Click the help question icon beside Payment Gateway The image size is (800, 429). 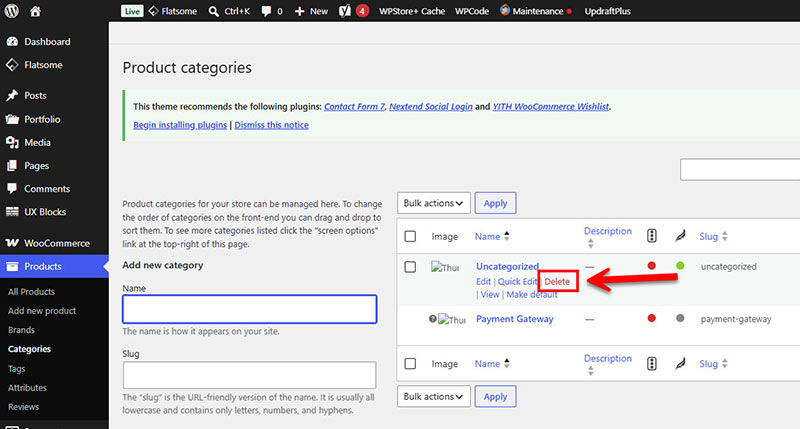coord(433,319)
